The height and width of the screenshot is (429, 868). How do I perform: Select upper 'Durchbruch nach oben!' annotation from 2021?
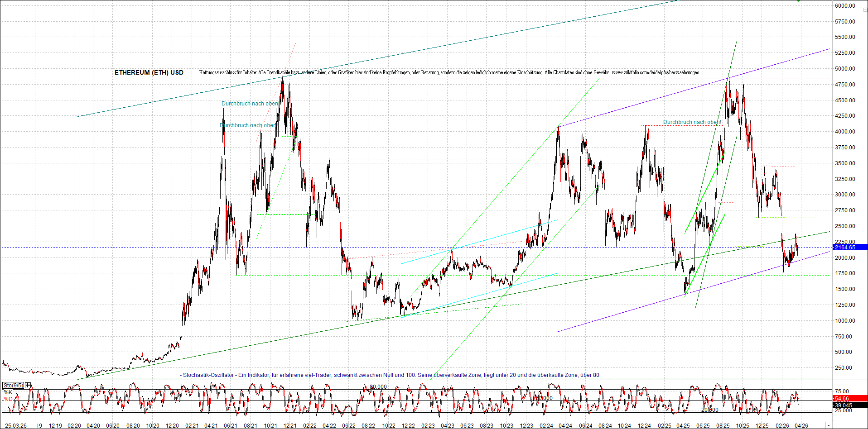pyautogui.click(x=250, y=104)
